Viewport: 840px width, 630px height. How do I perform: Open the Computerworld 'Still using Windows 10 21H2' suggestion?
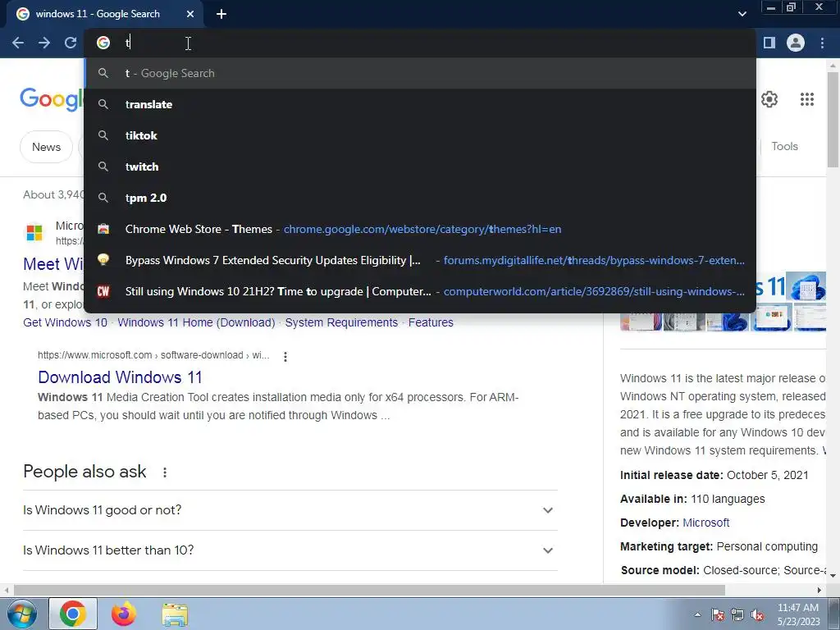tap(420, 291)
